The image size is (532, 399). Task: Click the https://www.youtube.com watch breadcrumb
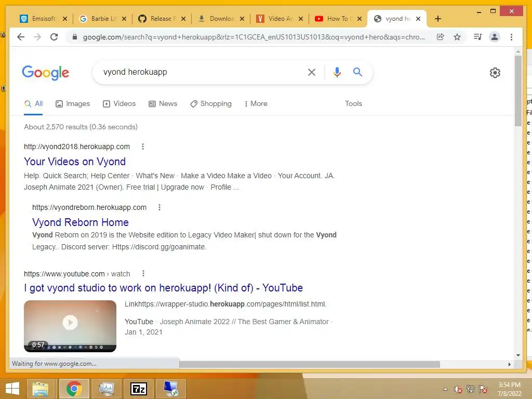coord(77,274)
